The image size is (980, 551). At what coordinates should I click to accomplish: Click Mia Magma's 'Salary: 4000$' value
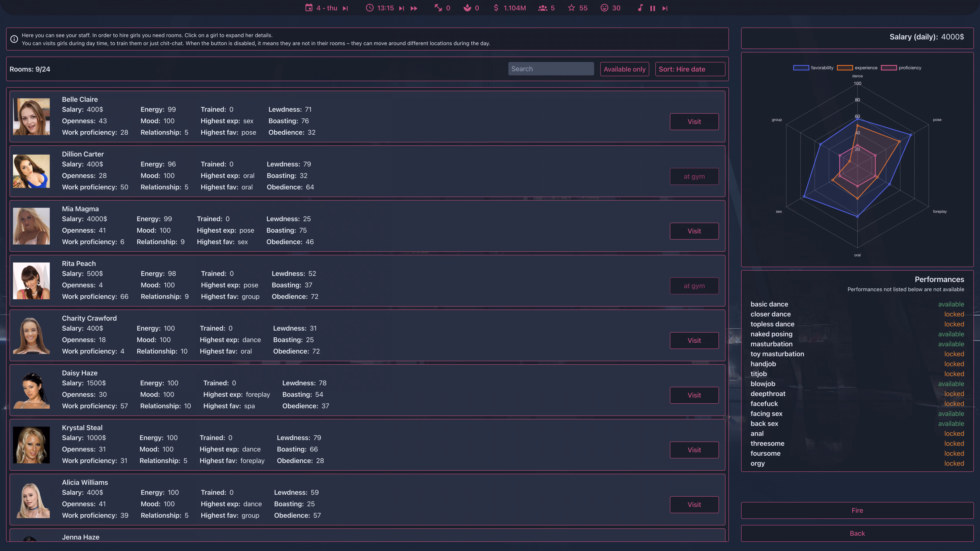click(x=84, y=219)
